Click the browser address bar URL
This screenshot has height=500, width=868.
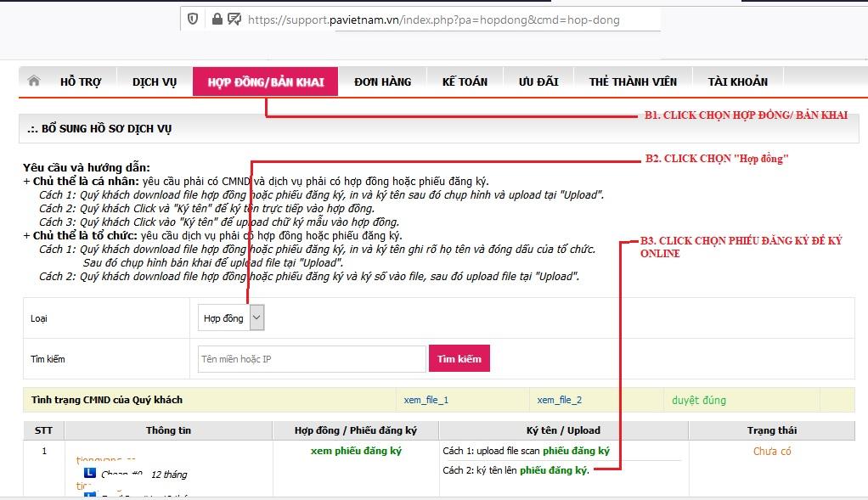tap(433, 20)
